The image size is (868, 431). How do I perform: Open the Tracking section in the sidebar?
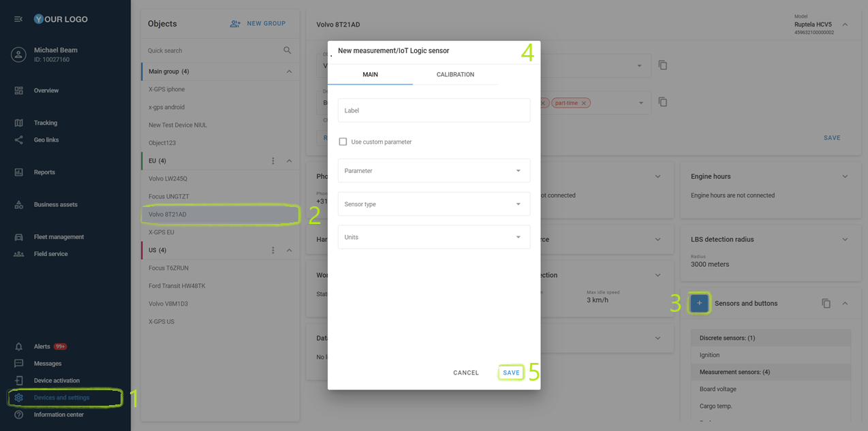click(46, 123)
